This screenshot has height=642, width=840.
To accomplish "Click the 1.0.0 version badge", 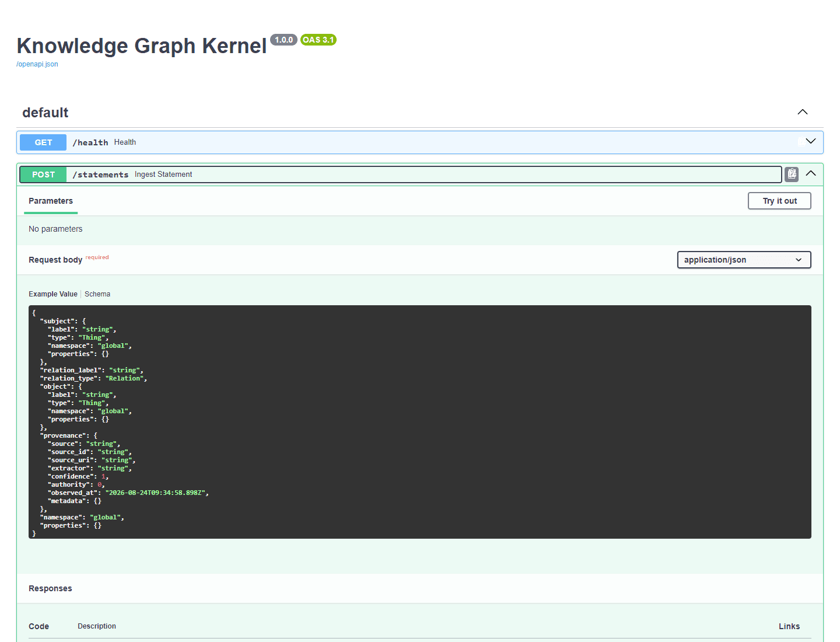I will (x=283, y=40).
